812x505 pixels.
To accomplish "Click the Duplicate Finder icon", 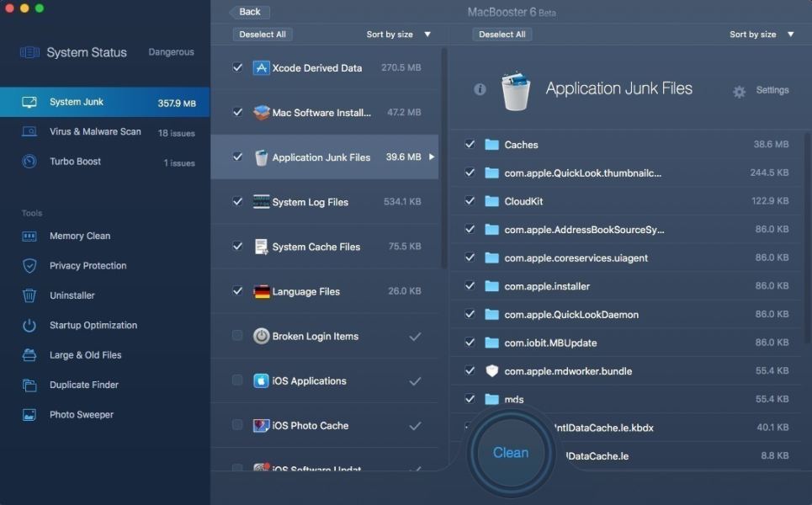I will pos(29,385).
